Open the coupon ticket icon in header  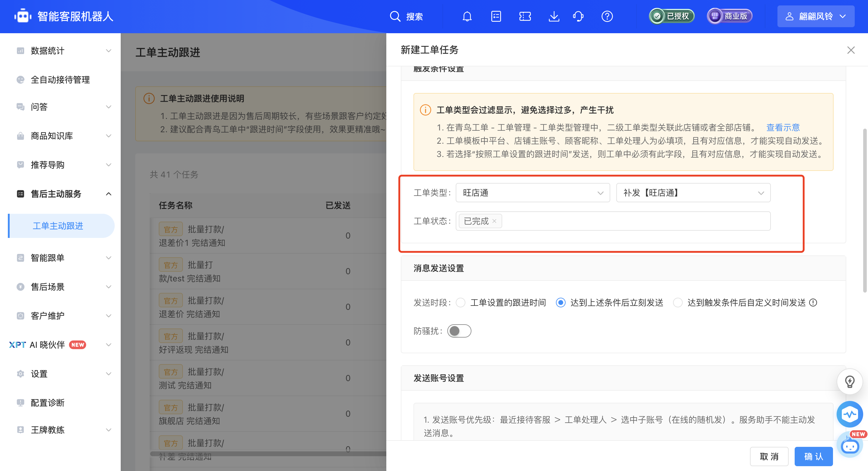525,16
